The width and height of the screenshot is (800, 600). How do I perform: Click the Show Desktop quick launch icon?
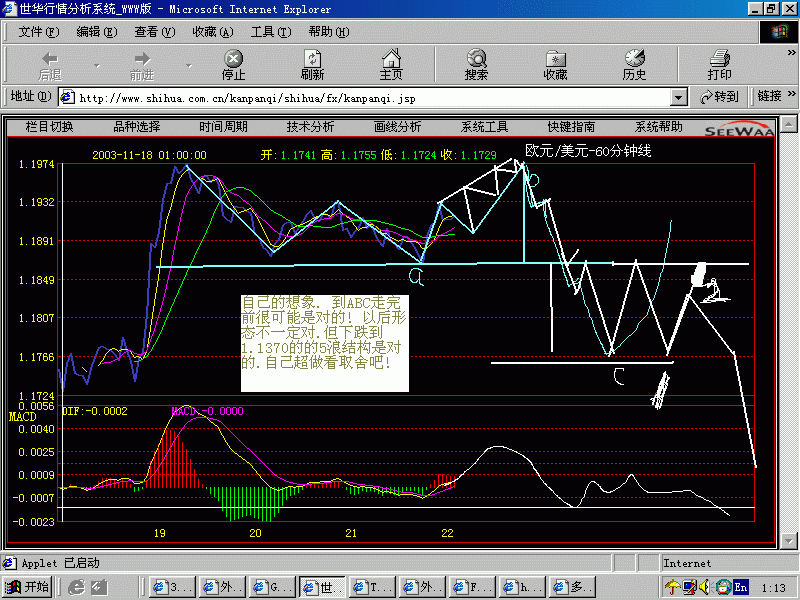pyautogui.click(x=99, y=587)
